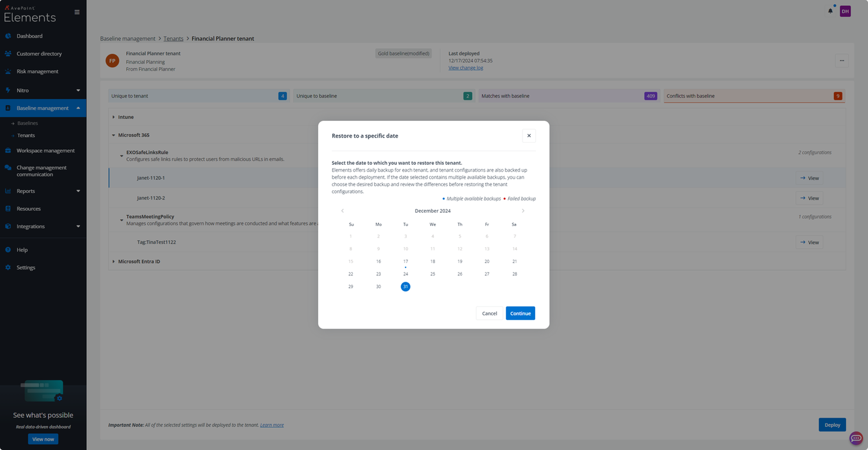The width and height of the screenshot is (868, 450).
Task: Click the Nitro lightning icon
Action: 8,90
